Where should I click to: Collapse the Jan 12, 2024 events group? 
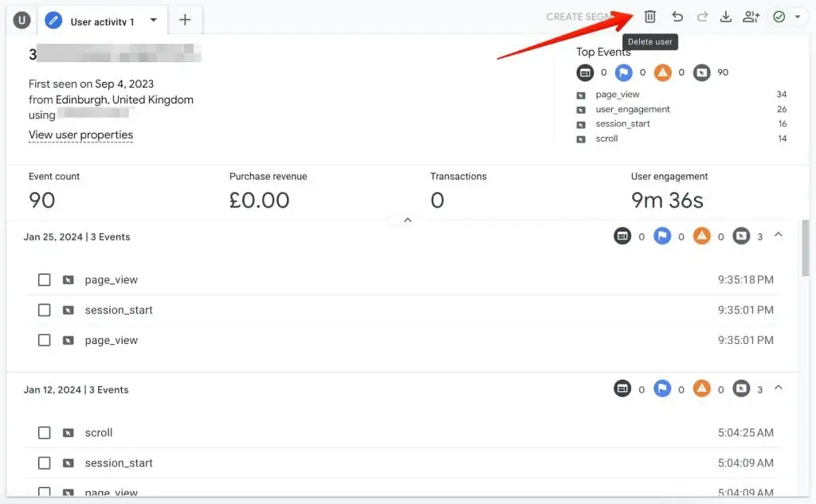[779, 388]
